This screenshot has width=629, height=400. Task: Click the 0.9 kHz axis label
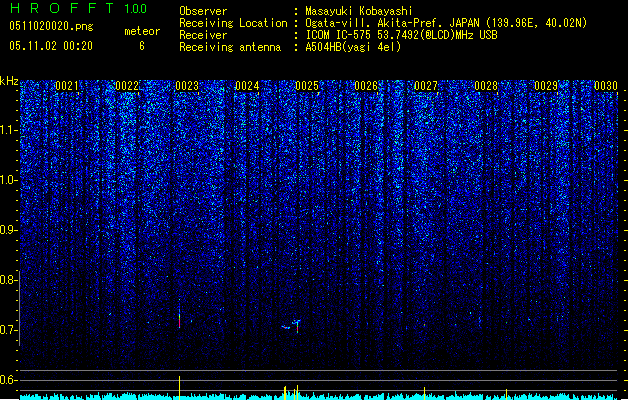[x=8, y=230]
